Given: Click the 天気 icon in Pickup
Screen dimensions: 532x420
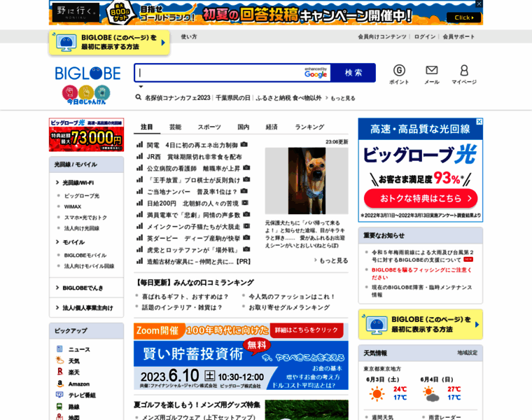Looking at the screenshot, I should 59,360.
